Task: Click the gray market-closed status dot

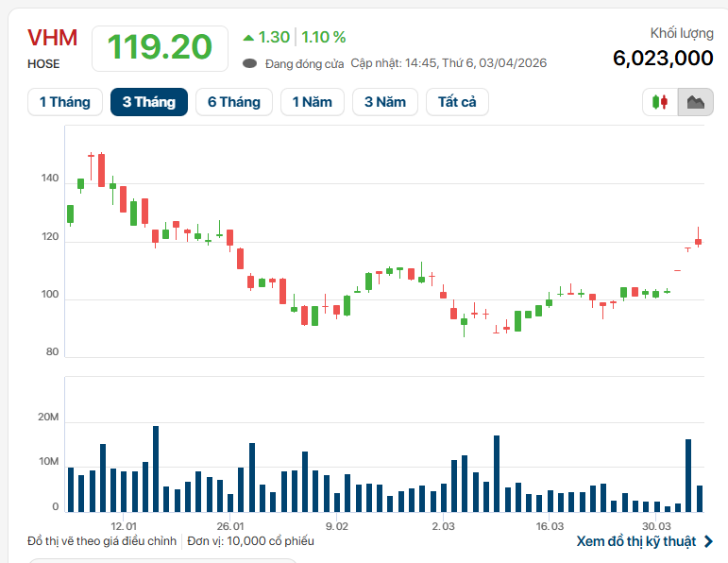Action: (x=249, y=63)
